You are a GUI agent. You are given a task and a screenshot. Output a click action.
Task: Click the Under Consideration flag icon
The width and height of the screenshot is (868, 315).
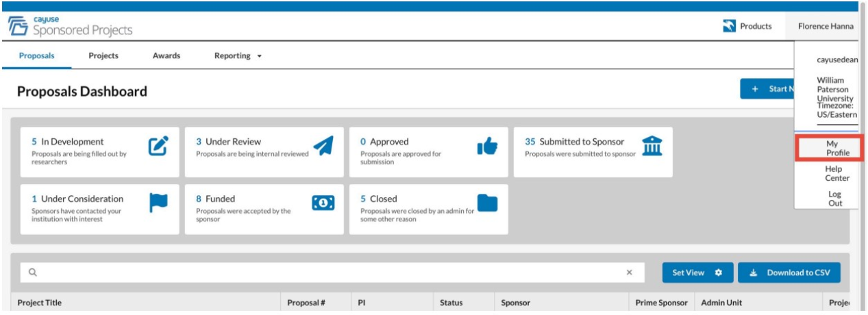158,203
